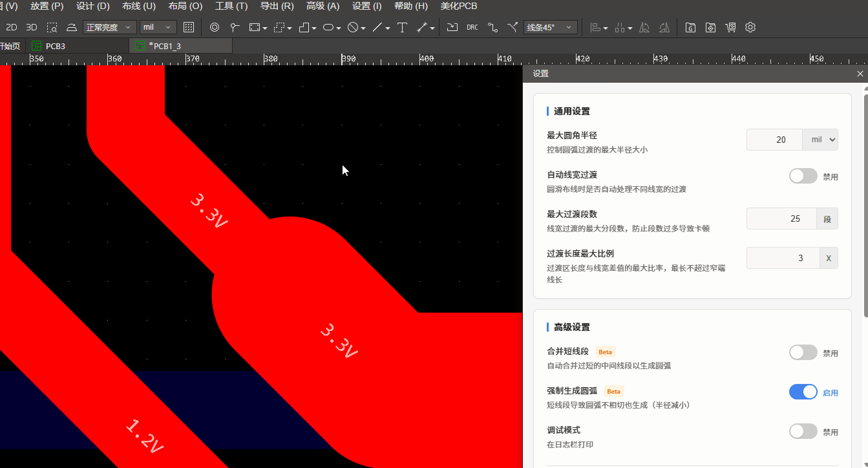Select the dashed rectangle region tool
This screenshot has width=868, height=468.
coord(279,27)
